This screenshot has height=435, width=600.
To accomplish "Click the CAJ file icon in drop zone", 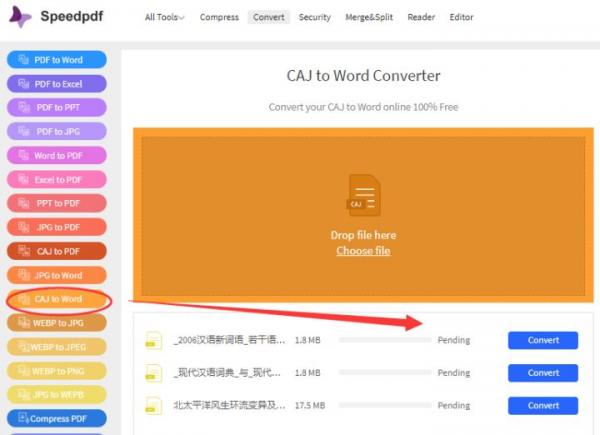I will pos(364,196).
